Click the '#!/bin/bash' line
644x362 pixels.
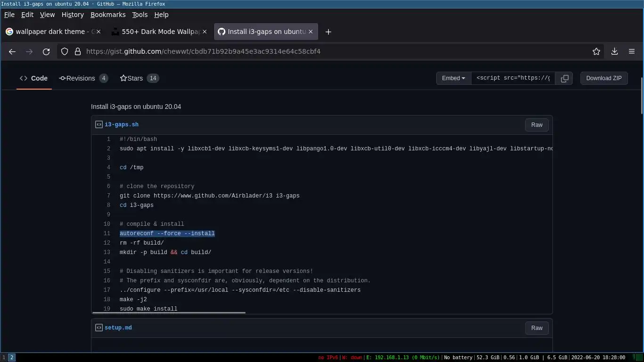[138, 139]
